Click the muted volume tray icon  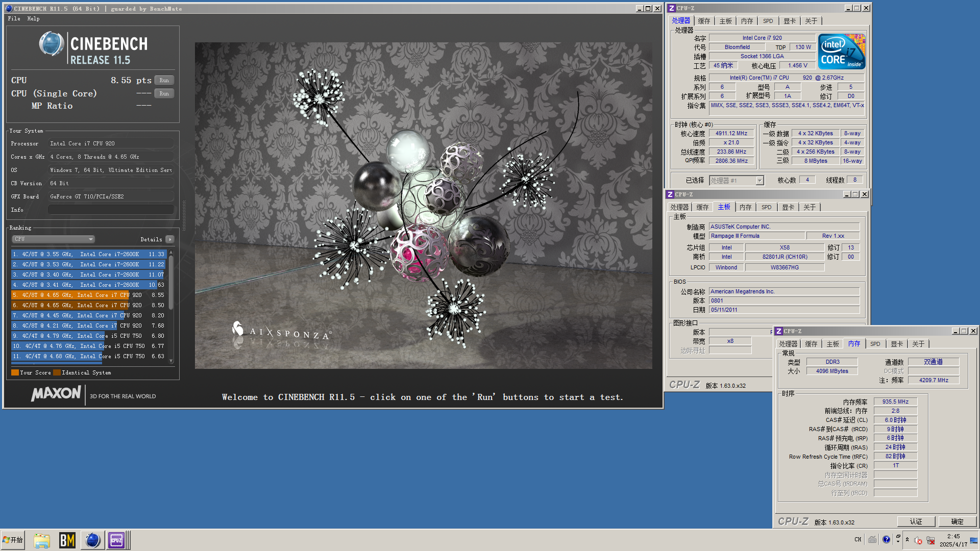[x=918, y=540]
